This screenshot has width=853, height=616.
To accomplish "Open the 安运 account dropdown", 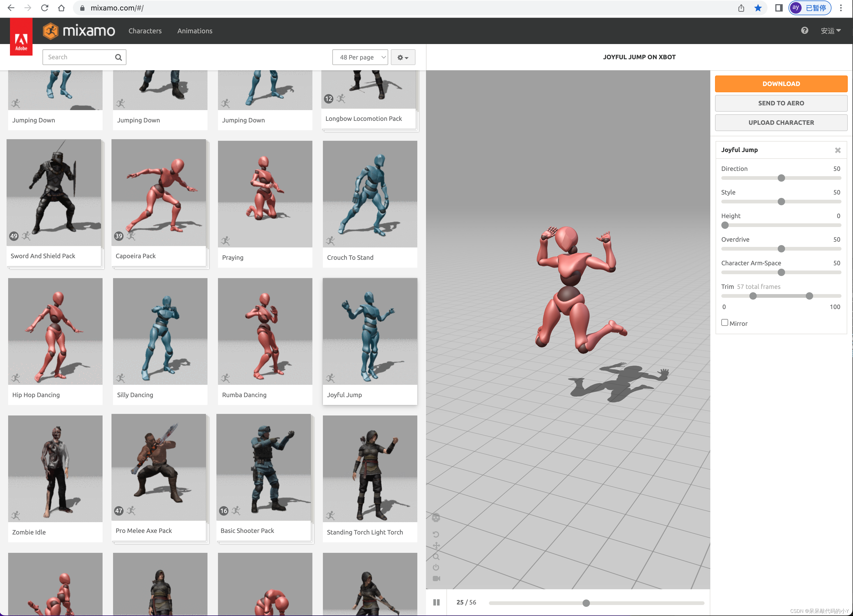I will (x=830, y=31).
